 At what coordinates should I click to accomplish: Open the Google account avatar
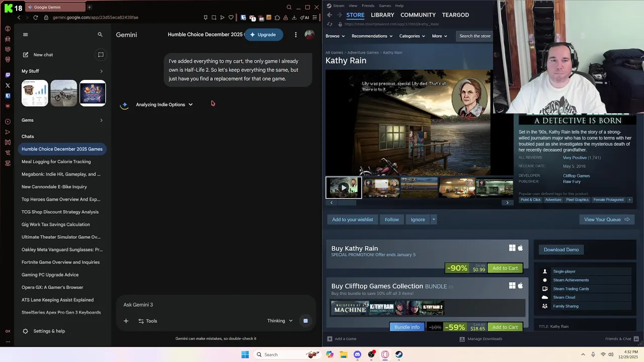click(309, 34)
